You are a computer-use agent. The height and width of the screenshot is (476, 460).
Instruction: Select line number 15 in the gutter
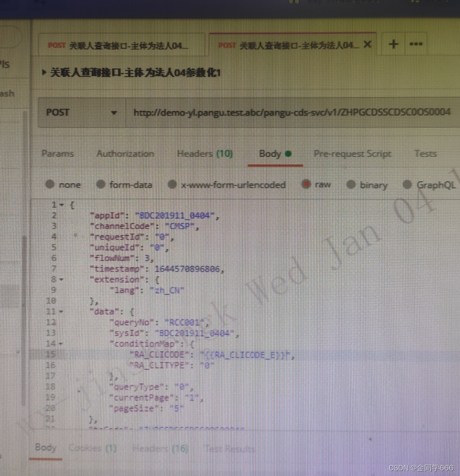(x=50, y=355)
